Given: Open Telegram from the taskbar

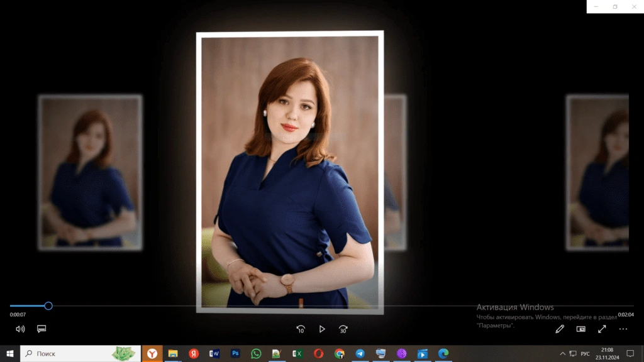Looking at the screenshot, I should point(360,354).
